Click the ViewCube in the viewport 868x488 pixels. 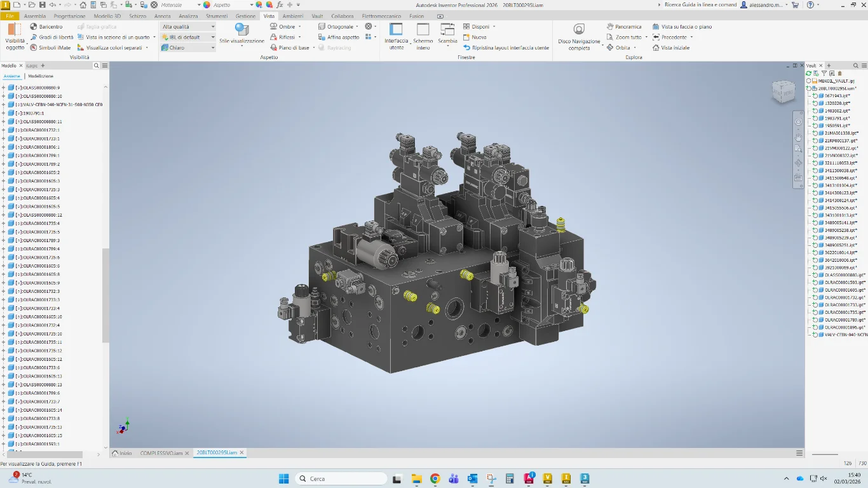pos(783,92)
